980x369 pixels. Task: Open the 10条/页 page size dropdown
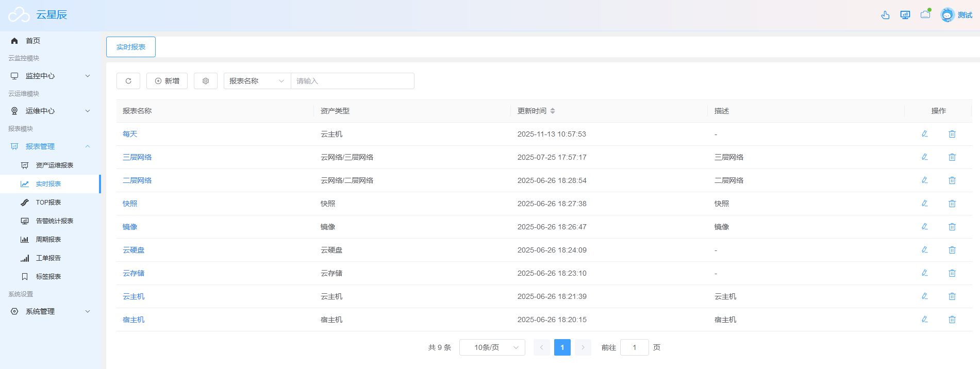[492, 347]
